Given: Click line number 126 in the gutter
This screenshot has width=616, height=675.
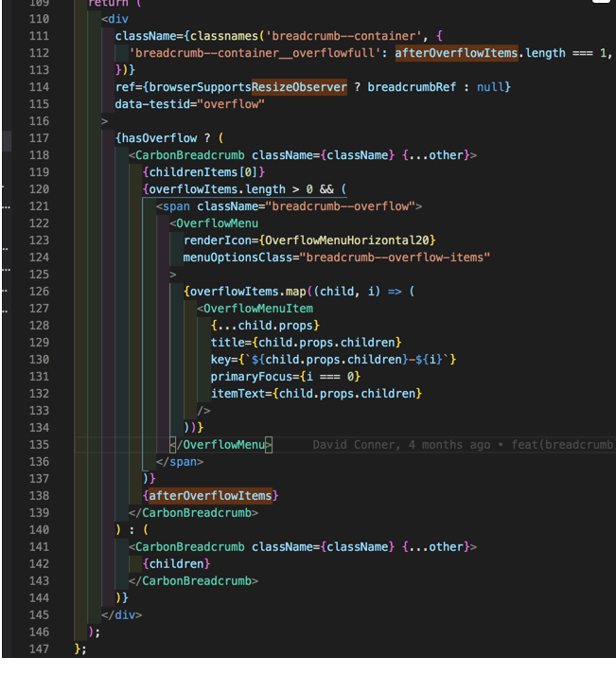Looking at the screenshot, I should (39, 292).
